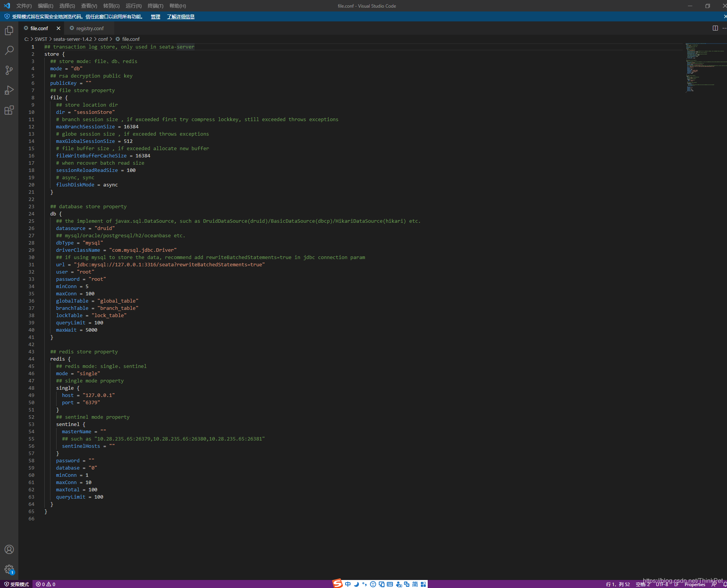
Task: Click the 了解详细信息 link
Action: tap(181, 16)
